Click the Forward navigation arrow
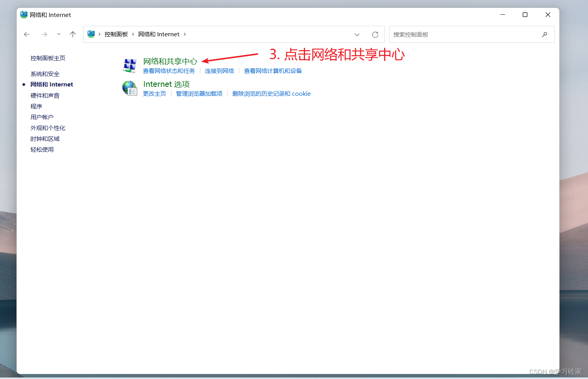 click(x=44, y=34)
